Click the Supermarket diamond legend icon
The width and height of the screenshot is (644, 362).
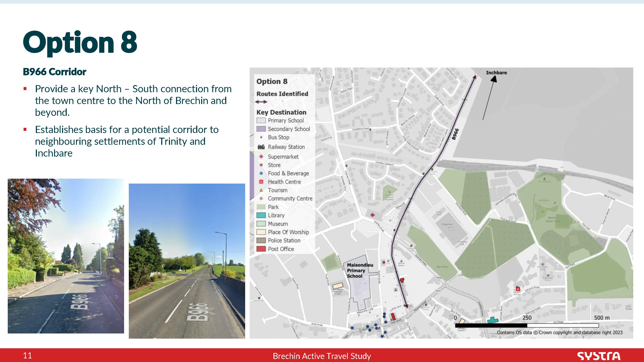point(261,157)
